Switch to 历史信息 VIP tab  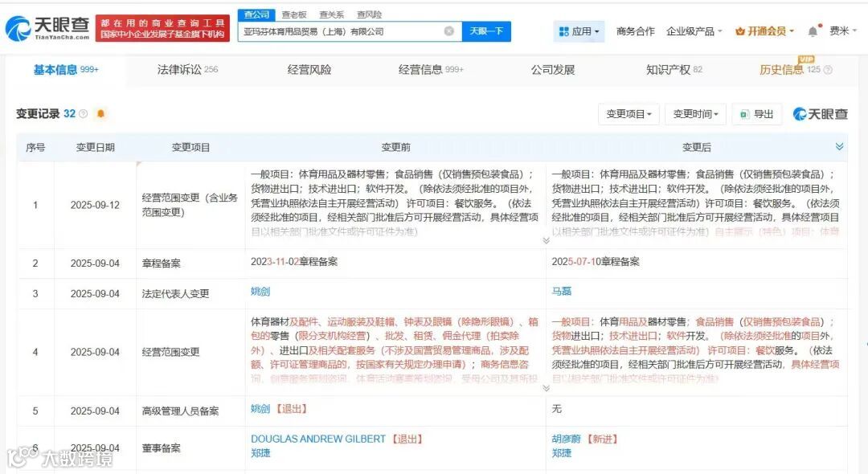click(789, 69)
